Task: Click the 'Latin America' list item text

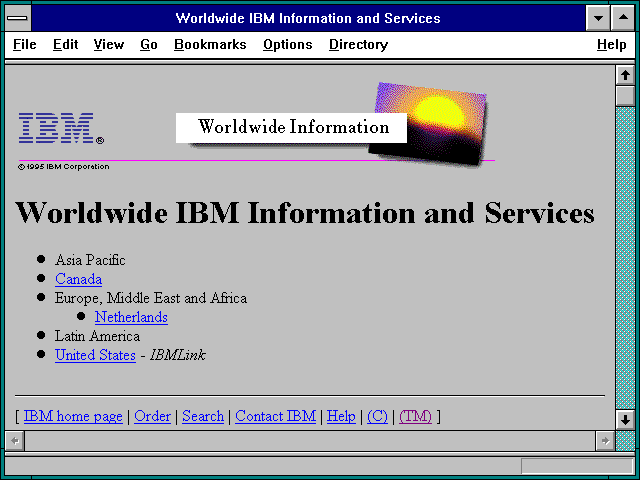Action: (x=97, y=336)
